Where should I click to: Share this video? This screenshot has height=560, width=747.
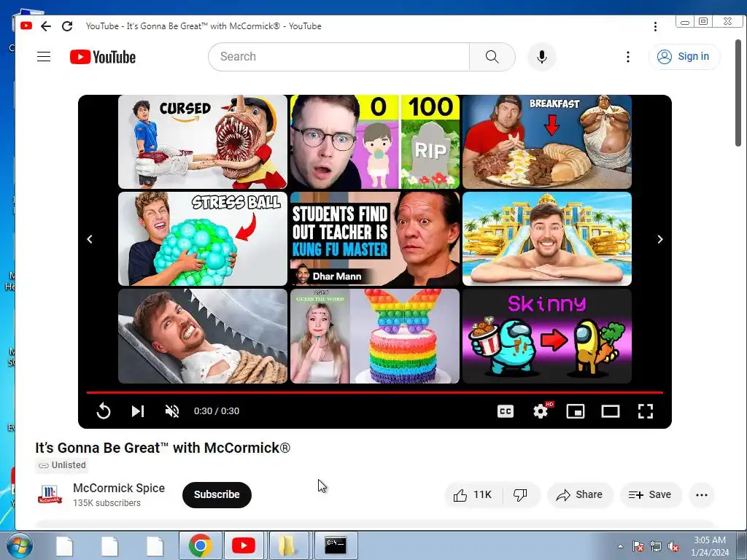click(x=579, y=495)
